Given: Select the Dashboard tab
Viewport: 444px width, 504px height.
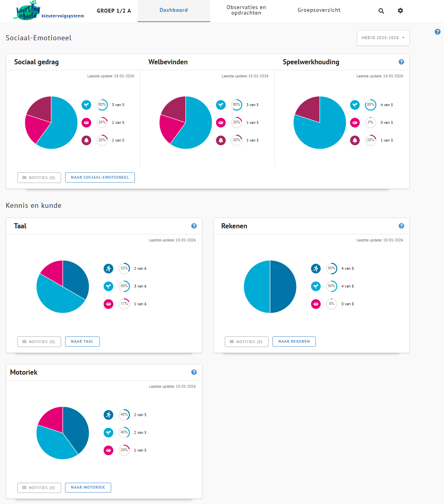Looking at the screenshot, I should [x=173, y=10].
